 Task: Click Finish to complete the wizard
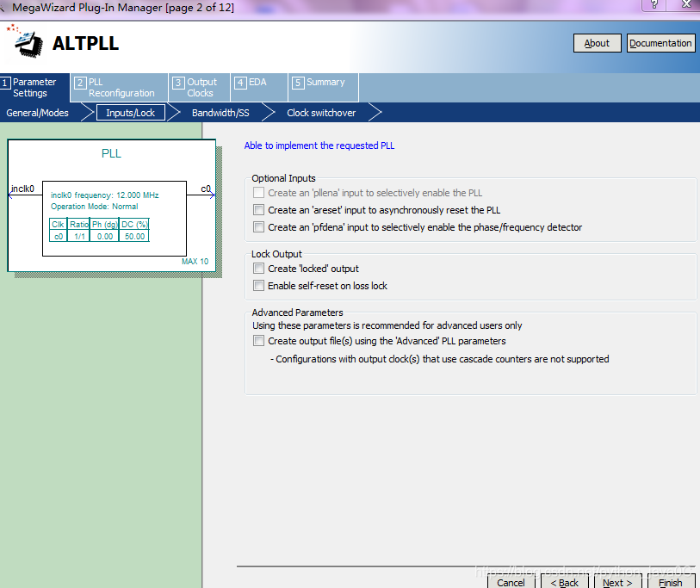tap(671, 582)
